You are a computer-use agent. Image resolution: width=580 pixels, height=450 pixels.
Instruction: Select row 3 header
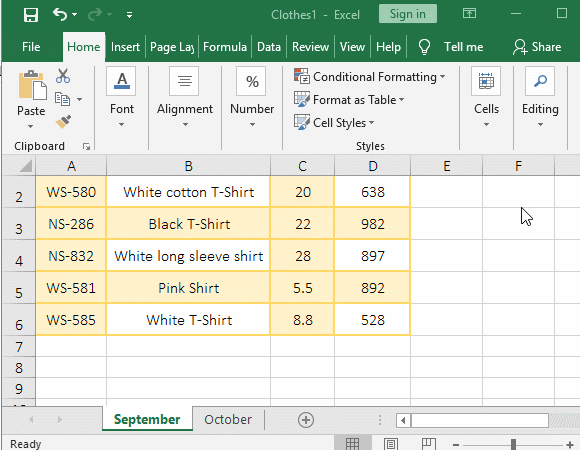tap(19, 224)
